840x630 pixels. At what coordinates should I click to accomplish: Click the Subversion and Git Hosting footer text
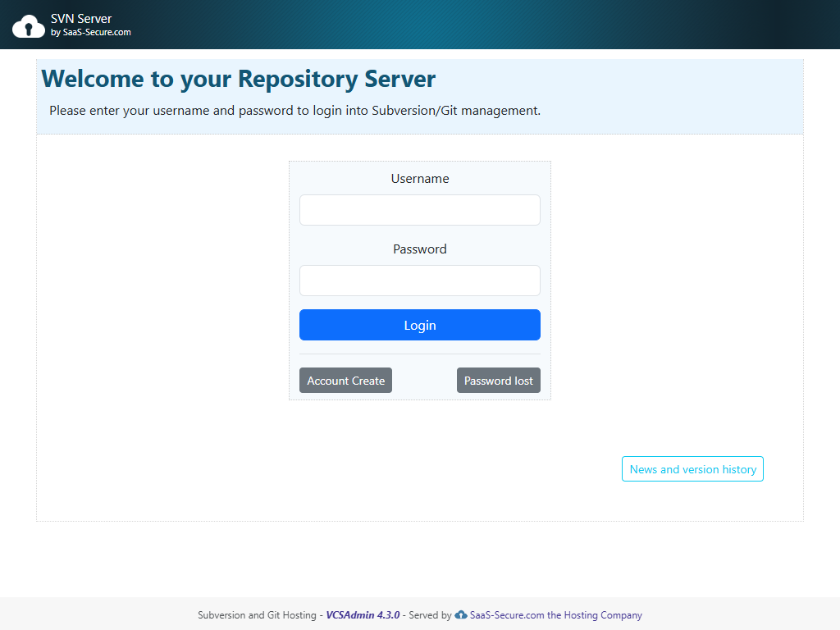257,615
